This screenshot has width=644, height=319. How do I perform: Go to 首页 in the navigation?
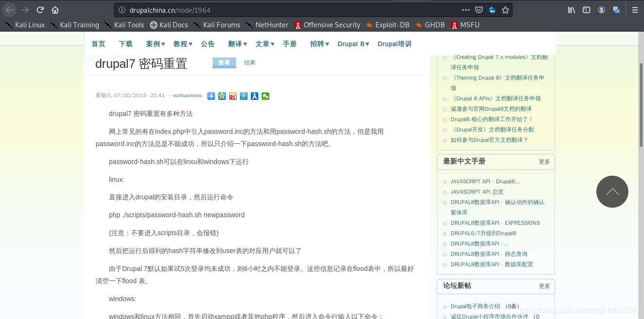pyautogui.click(x=98, y=44)
